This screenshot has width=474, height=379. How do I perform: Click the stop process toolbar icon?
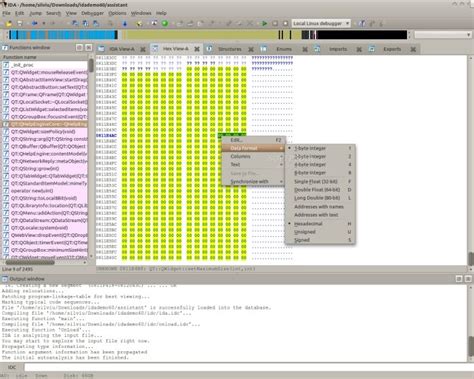coord(285,23)
